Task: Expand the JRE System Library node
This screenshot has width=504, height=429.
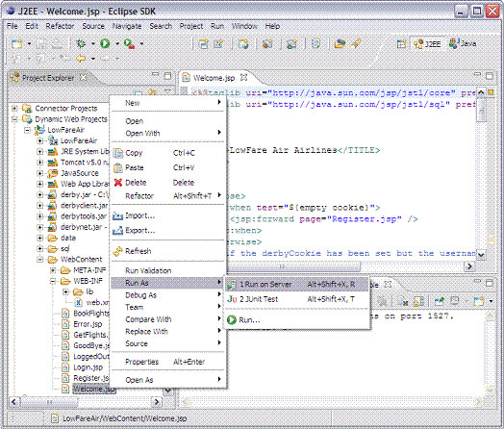Action: pyautogui.click(x=39, y=152)
